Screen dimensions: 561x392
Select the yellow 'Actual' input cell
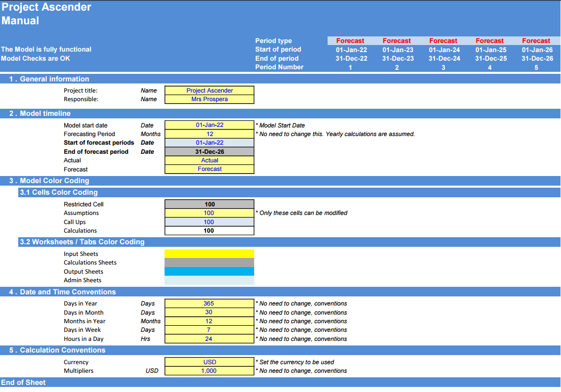click(209, 160)
